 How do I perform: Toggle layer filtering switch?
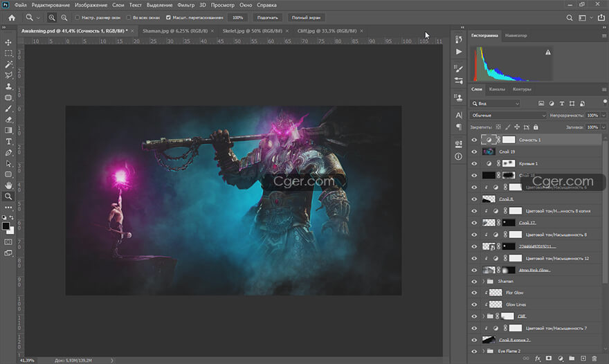605,102
